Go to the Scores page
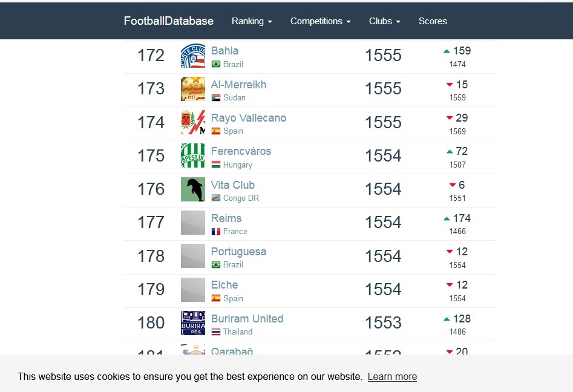Image resolution: width=573 pixels, height=392 pixels. tap(433, 21)
